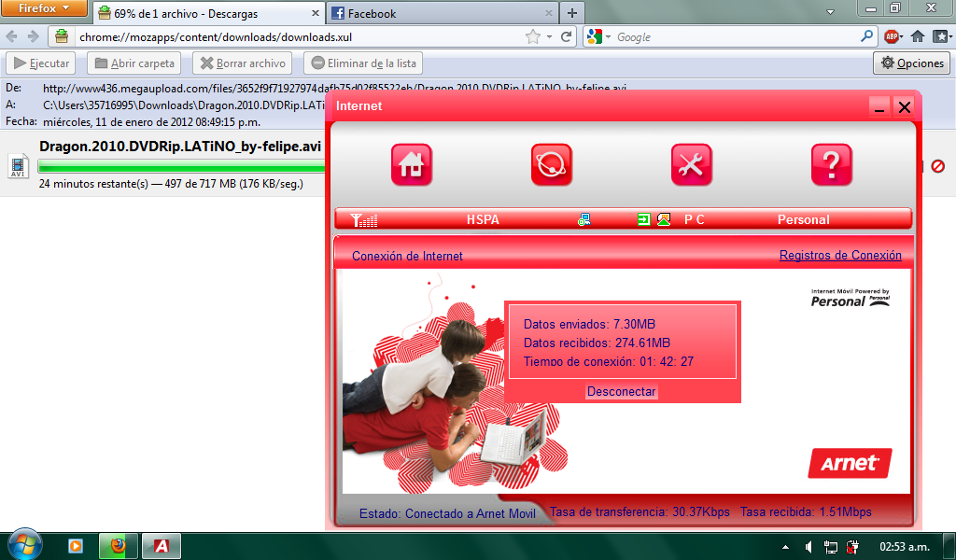This screenshot has width=956, height=560.
Task: Open the red A application in taskbar
Action: pyautogui.click(x=162, y=546)
